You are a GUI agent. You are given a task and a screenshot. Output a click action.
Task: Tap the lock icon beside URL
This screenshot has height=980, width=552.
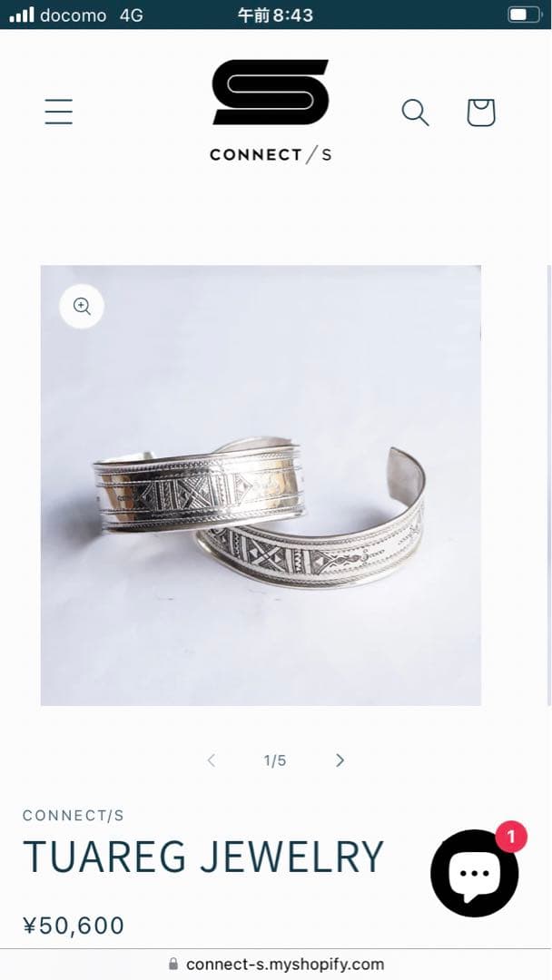[173, 965]
